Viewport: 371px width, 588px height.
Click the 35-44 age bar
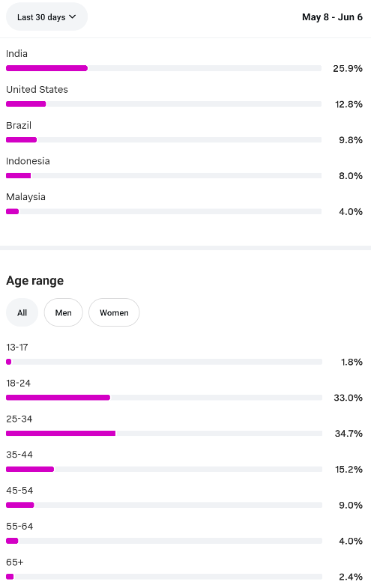164,469
